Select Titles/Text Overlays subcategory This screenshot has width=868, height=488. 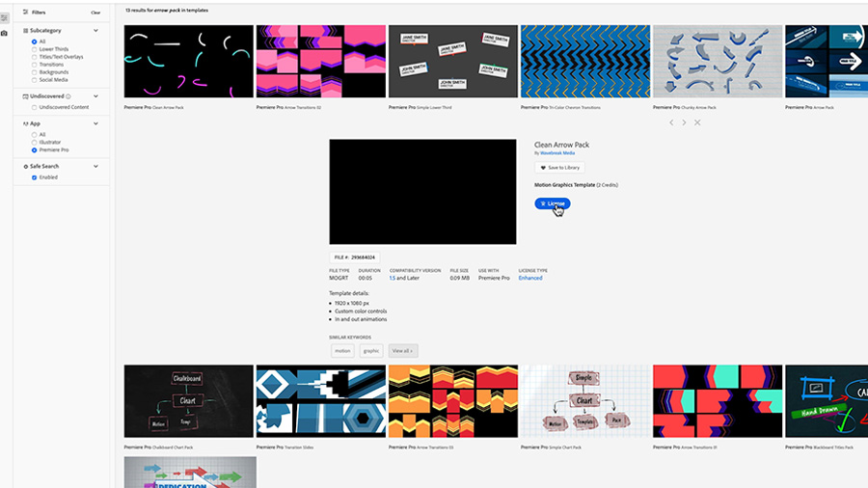coord(35,57)
